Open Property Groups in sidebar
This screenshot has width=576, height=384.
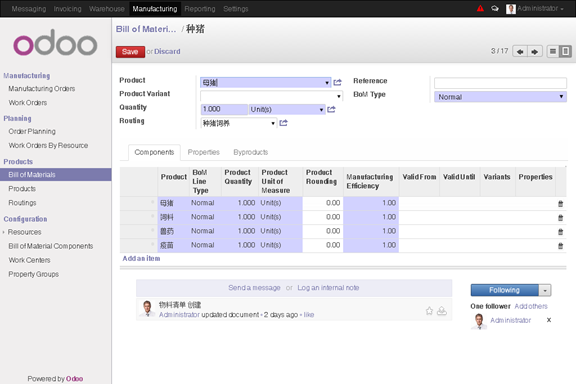coord(33,274)
